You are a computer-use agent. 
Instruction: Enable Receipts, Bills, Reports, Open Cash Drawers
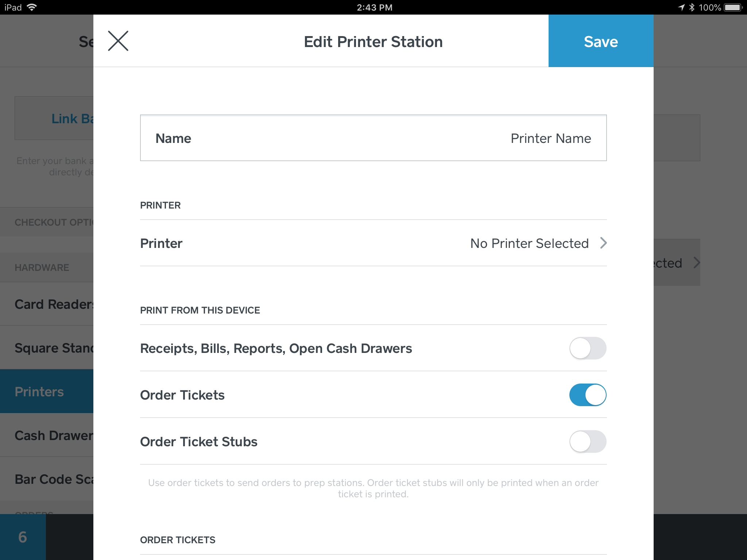click(x=588, y=348)
